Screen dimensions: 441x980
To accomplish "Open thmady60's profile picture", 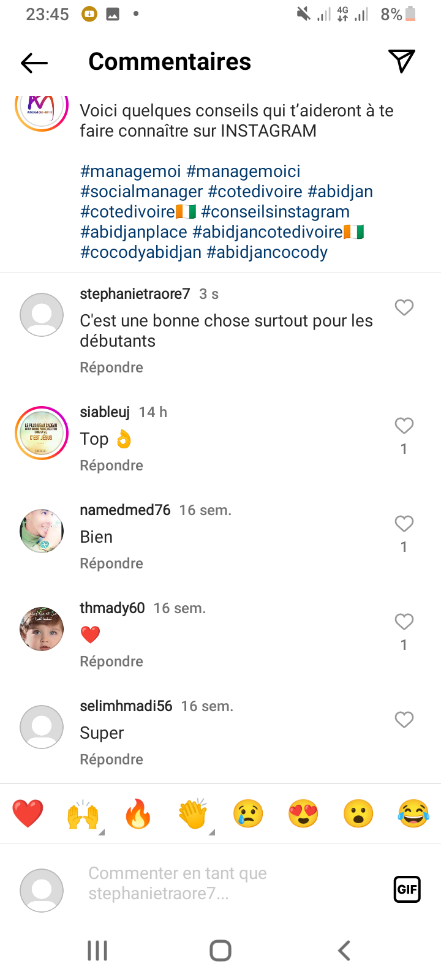I will [42, 629].
